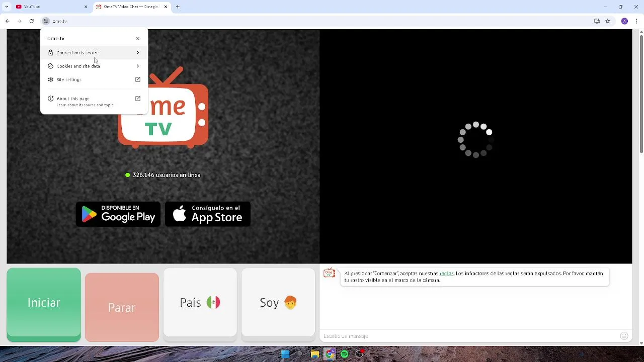
Task: Click the site information icon in address bar
Action: pos(46,21)
